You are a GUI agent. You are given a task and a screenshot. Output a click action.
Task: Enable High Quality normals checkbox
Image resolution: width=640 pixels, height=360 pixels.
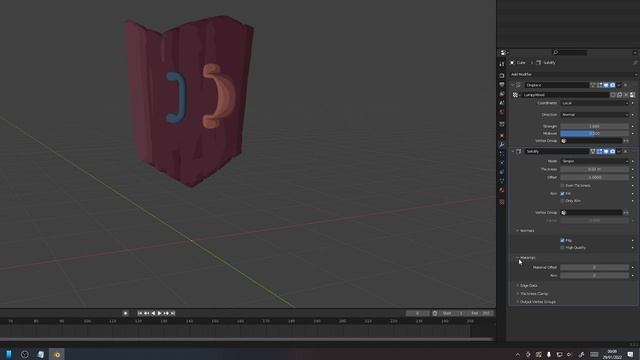pyautogui.click(x=562, y=247)
